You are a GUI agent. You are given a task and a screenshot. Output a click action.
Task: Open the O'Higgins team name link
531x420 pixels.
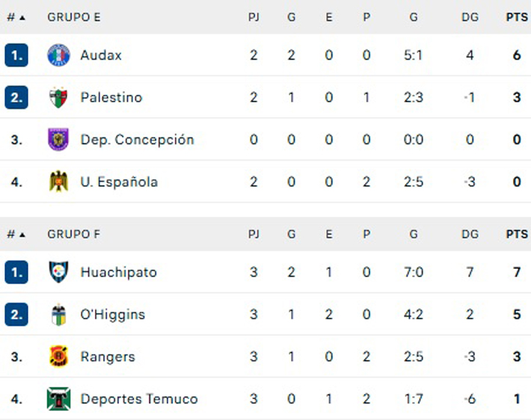click(113, 315)
